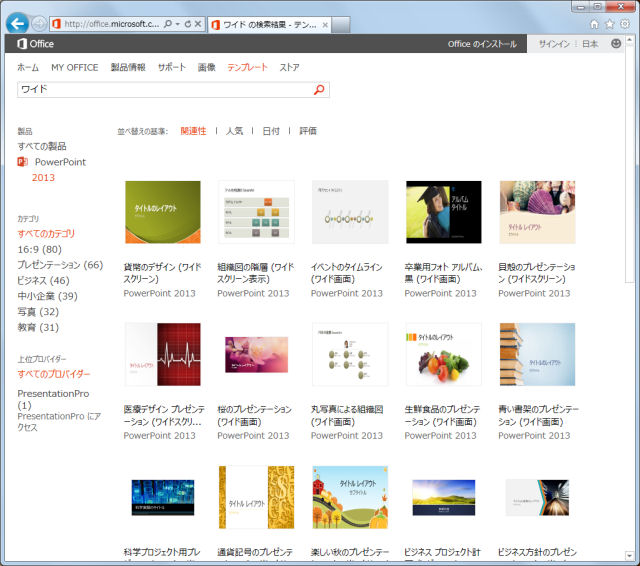Click the 科学プロジェクト用 template thumbnail
This screenshot has height=566, width=640.
[162, 497]
